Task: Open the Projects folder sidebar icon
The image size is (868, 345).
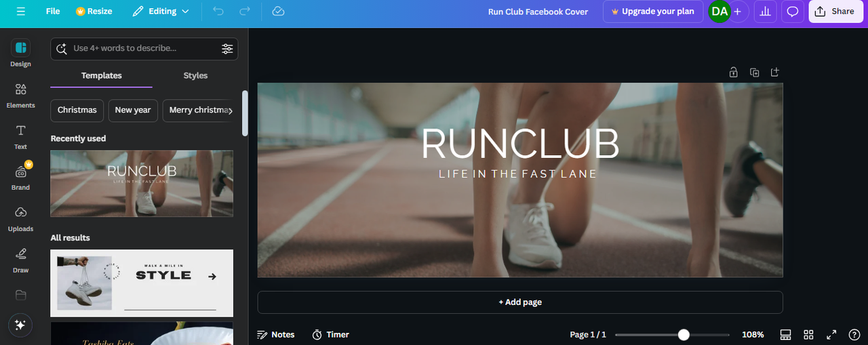Action: click(x=21, y=295)
